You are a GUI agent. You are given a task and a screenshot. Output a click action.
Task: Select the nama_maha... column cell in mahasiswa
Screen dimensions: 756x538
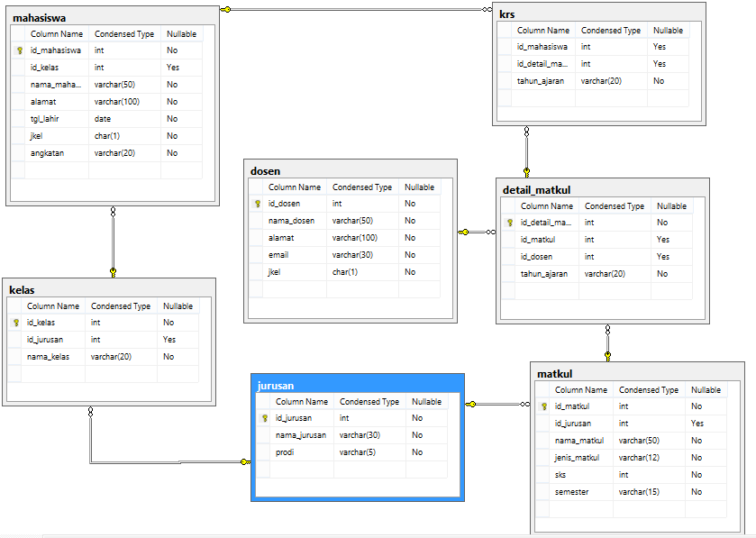[57, 85]
